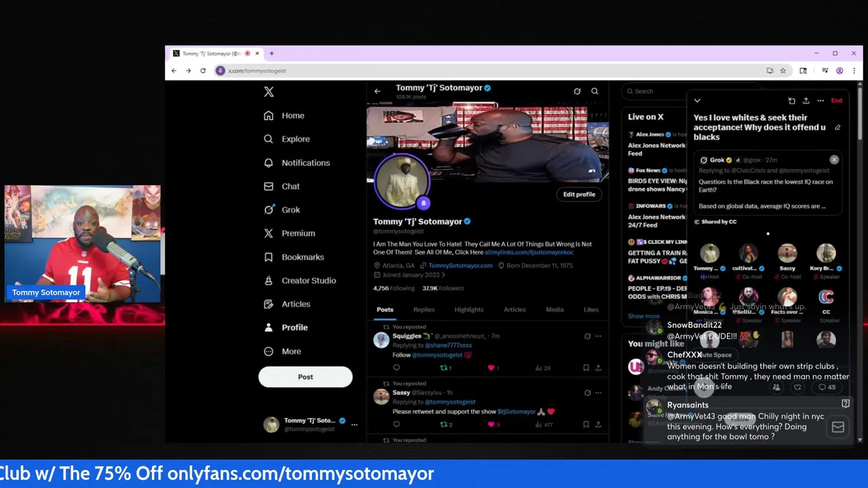This screenshot has width=868, height=488.
Task: Click the white Post button
Action: (x=305, y=377)
